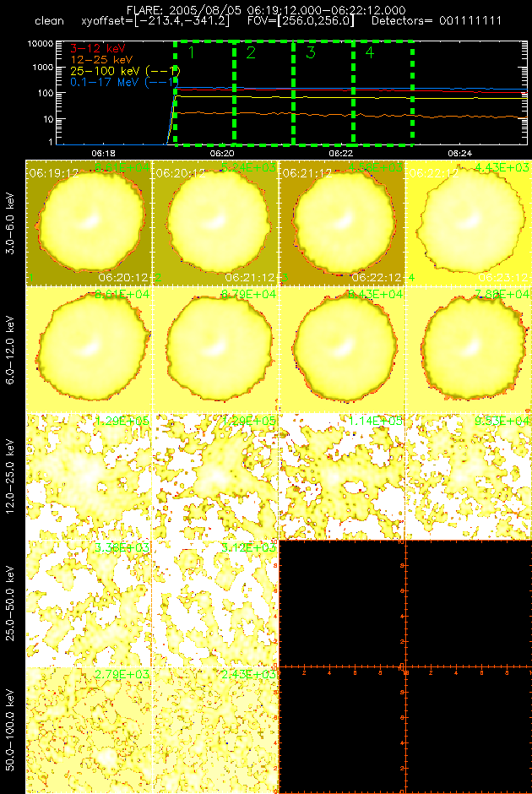The image size is (532, 794).
Task: Open the 25.0-50.0 keV image labeled 3.12E+03
Action: pyautogui.click(x=215, y=602)
